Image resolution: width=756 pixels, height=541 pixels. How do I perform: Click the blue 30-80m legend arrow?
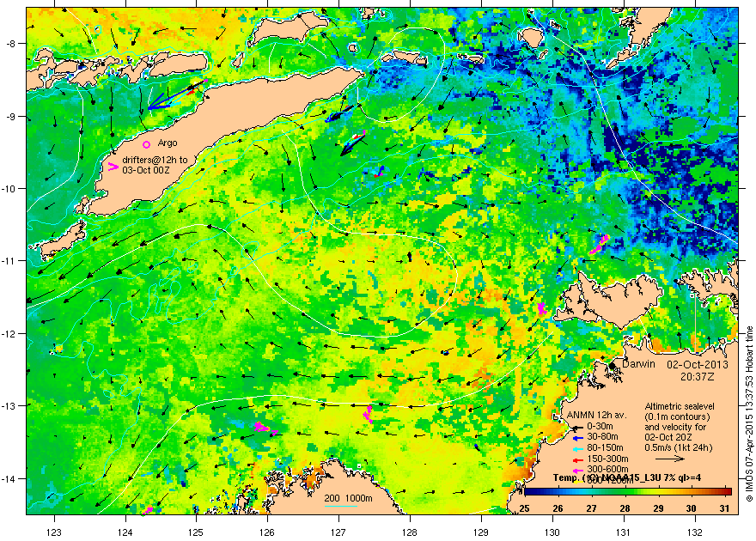coord(576,439)
